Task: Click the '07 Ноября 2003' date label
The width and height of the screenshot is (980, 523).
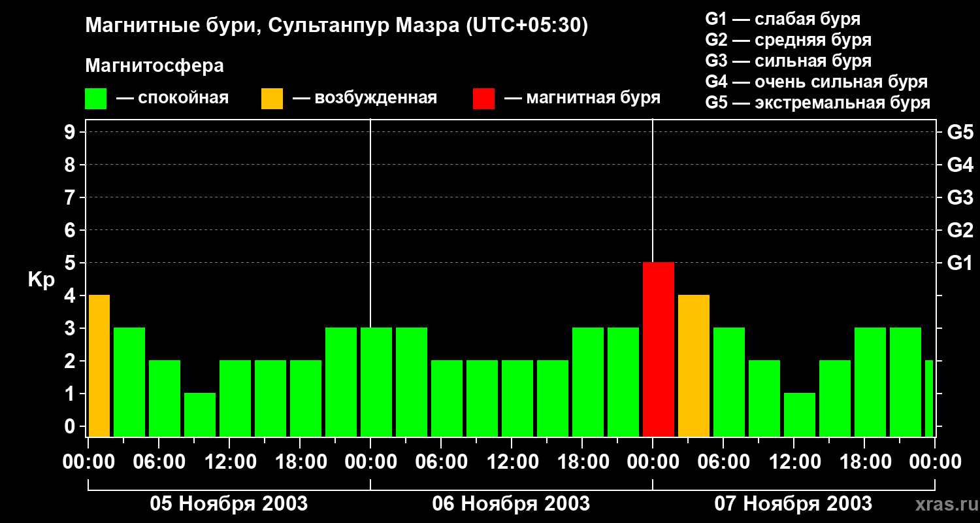Action: click(x=793, y=504)
